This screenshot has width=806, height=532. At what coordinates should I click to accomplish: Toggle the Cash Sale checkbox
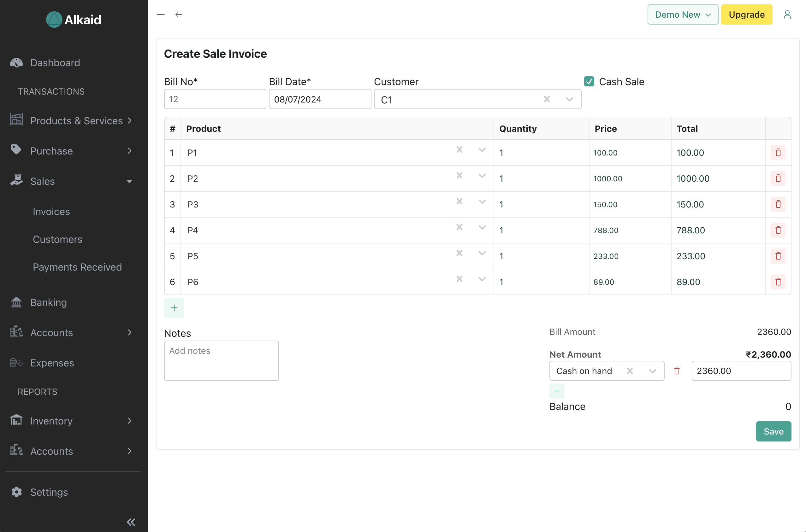click(x=589, y=81)
